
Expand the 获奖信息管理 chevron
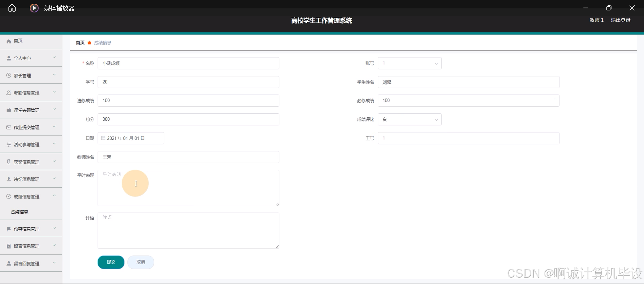coord(54,161)
